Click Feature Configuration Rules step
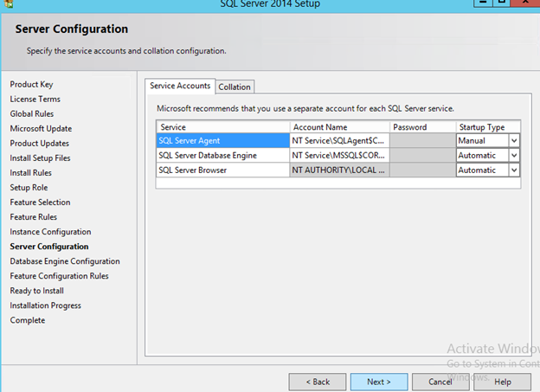The image size is (540, 392). click(x=59, y=276)
